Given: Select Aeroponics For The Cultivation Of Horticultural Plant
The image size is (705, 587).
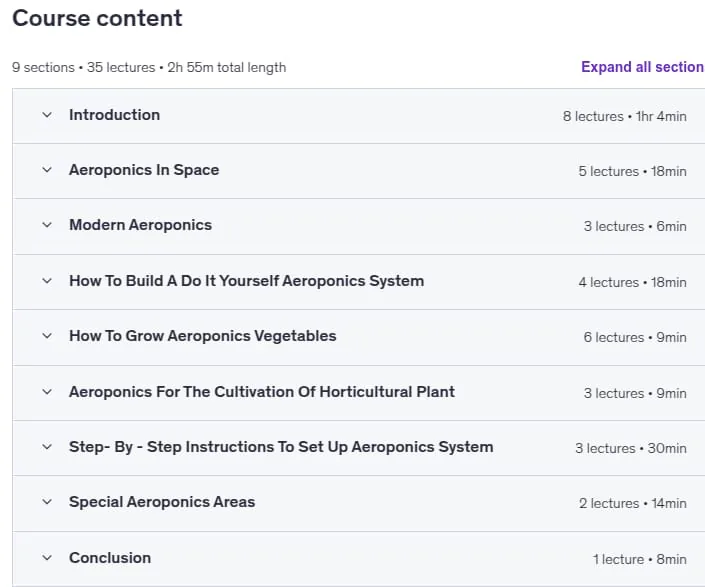Looking at the screenshot, I should point(262,392).
